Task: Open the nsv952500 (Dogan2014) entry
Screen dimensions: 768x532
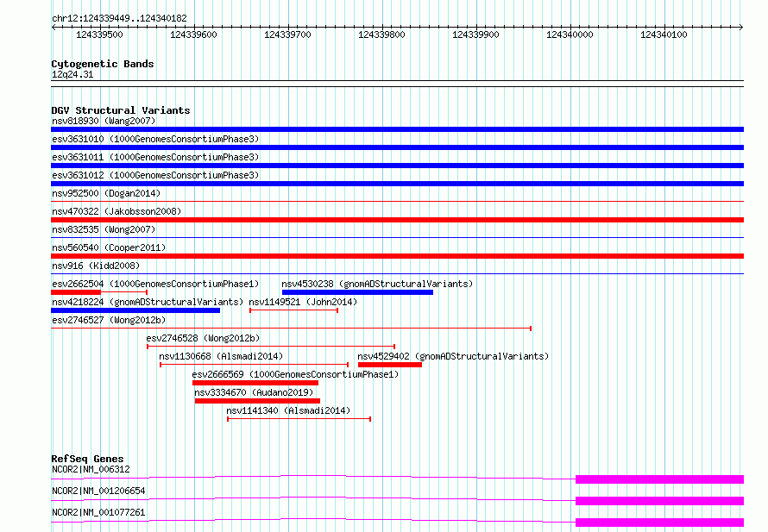Action: pyautogui.click(x=106, y=193)
